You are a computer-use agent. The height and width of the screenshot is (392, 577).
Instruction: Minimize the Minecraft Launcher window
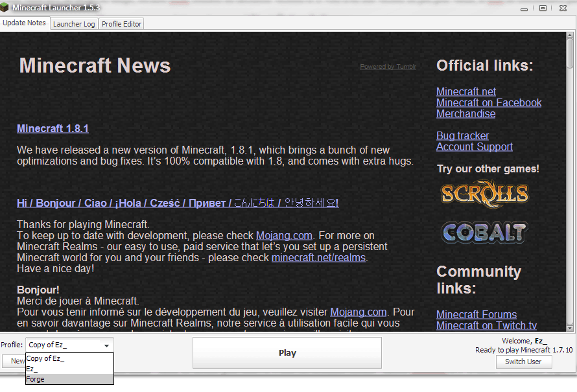coord(524,9)
